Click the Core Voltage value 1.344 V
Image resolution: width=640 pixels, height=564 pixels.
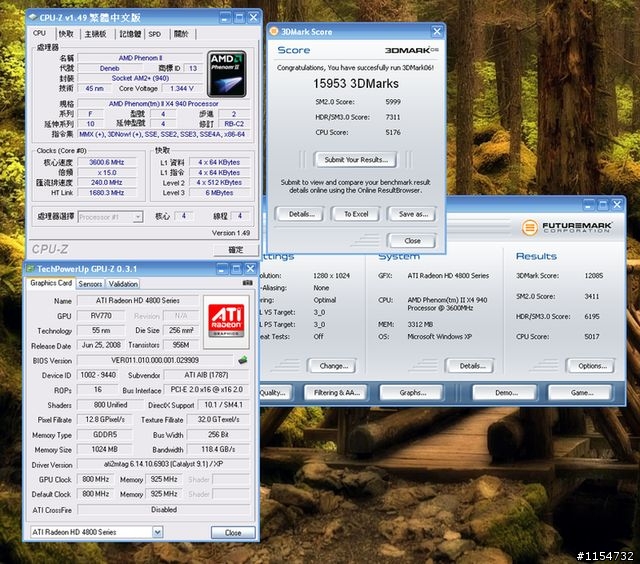(x=182, y=88)
